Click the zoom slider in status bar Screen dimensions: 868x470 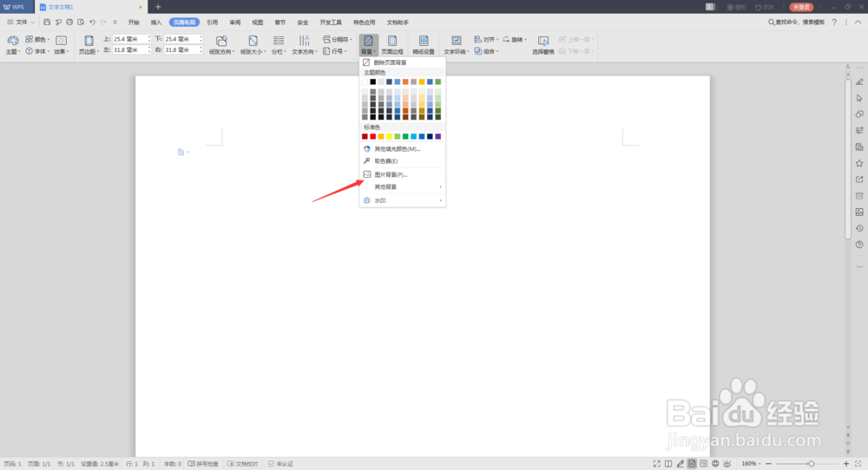(x=806, y=464)
